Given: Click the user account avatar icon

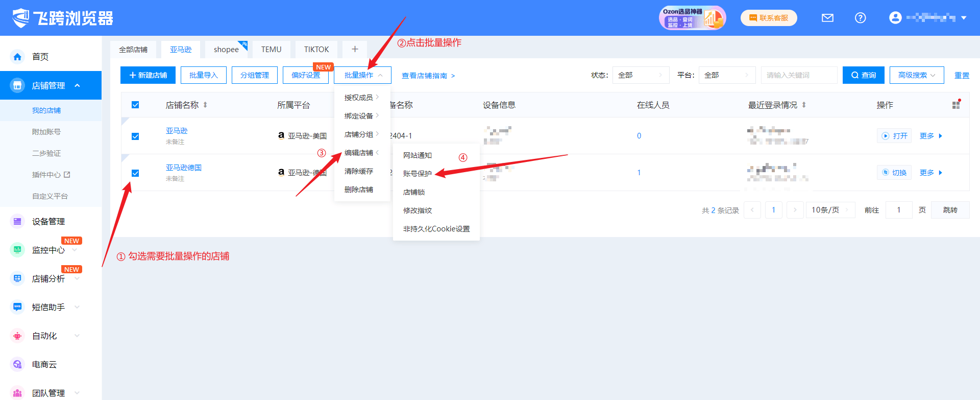Looking at the screenshot, I should point(895,18).
